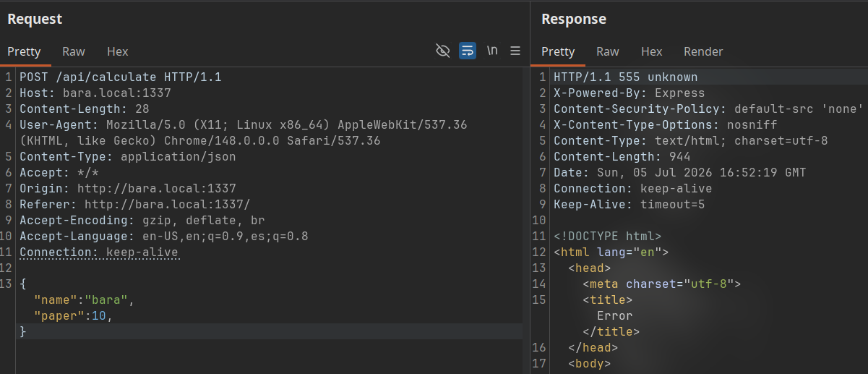Click the Response panel heading
The image size is (868, 374).
pos(574,19)
